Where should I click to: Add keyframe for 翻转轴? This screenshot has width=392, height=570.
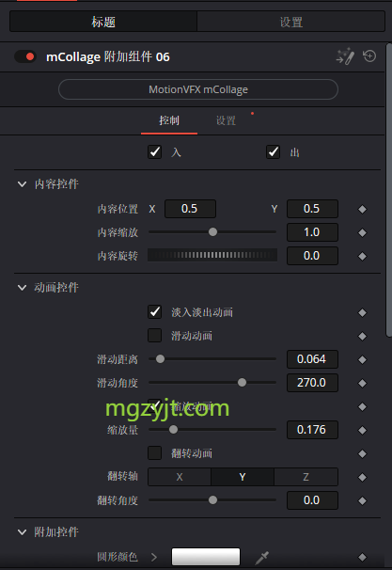[362, 477]
